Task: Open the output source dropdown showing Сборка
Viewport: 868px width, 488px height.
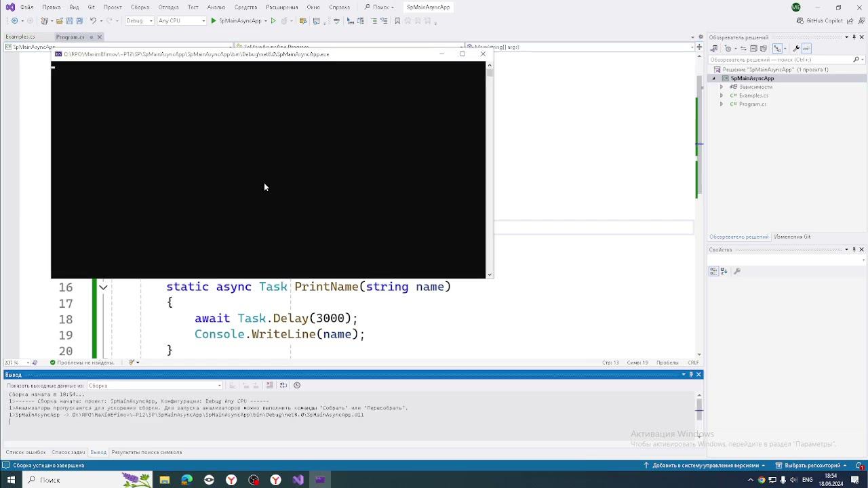Action: (155, 386)
